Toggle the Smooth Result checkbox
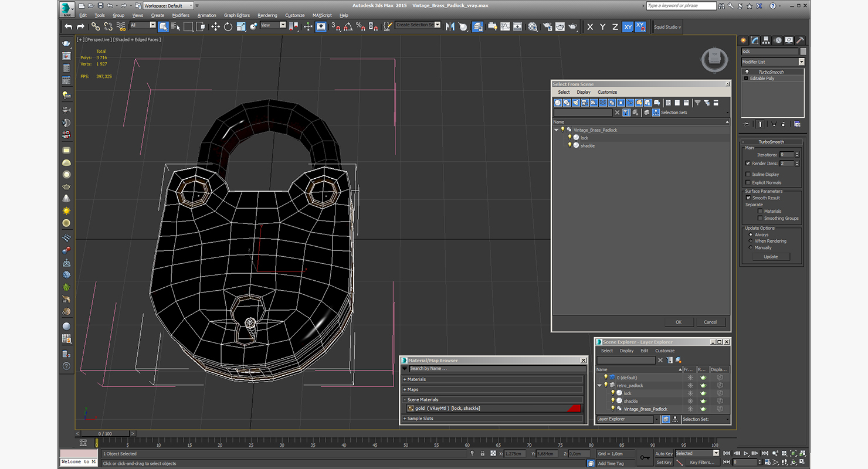The width and height of the screenshot is (868, 469). click(748, 198)
